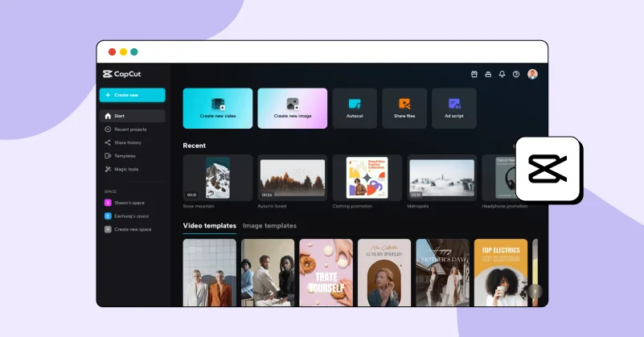Click the share icon beside Share history
Viewport: 644px width, 337px height.
108,142
